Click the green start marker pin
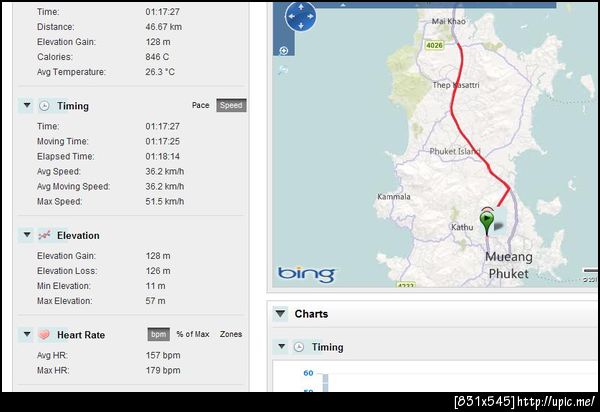Viewport: 600px width, 412px height. click(487, 222)
